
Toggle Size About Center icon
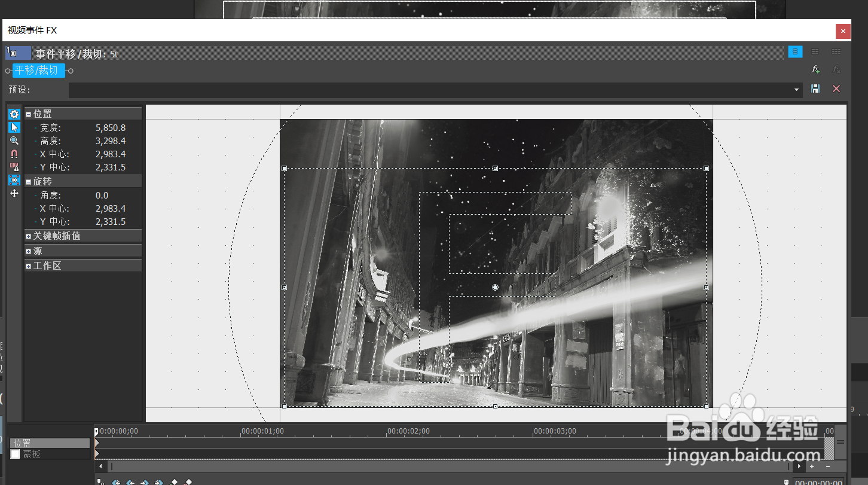(x=14, y=180)
